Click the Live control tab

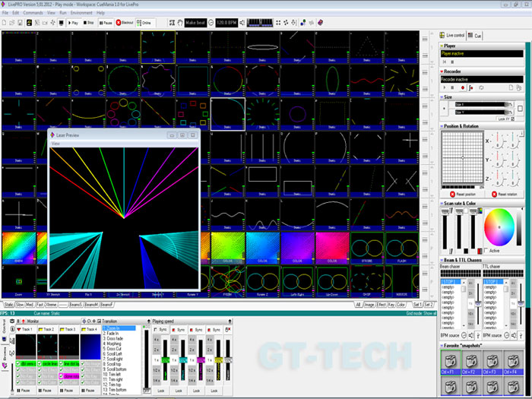coord(452,35)
